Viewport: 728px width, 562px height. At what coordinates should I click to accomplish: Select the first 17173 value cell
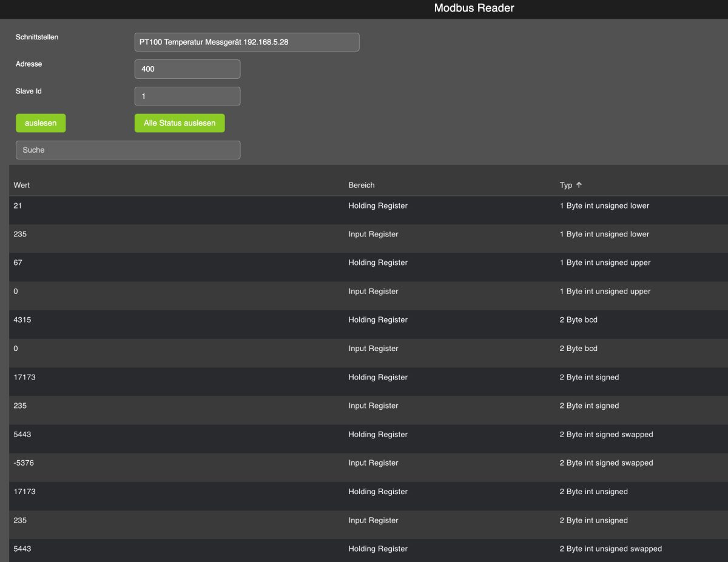(24, 377)
